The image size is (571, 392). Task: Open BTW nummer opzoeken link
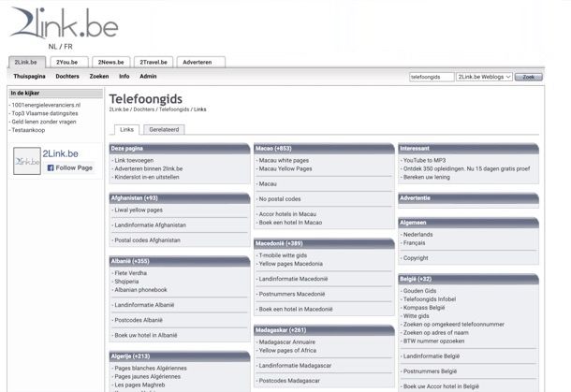pos(434,341)
